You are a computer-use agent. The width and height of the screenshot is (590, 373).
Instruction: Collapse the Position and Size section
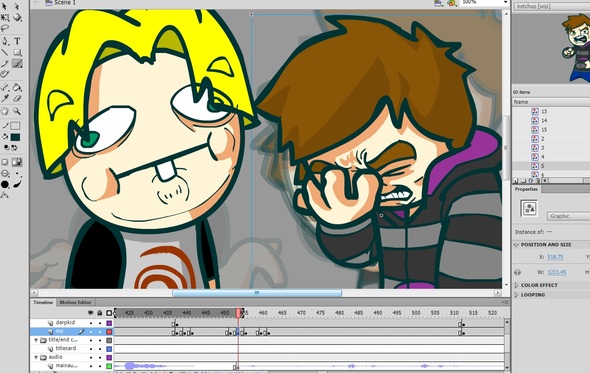(x=516, y=245)
